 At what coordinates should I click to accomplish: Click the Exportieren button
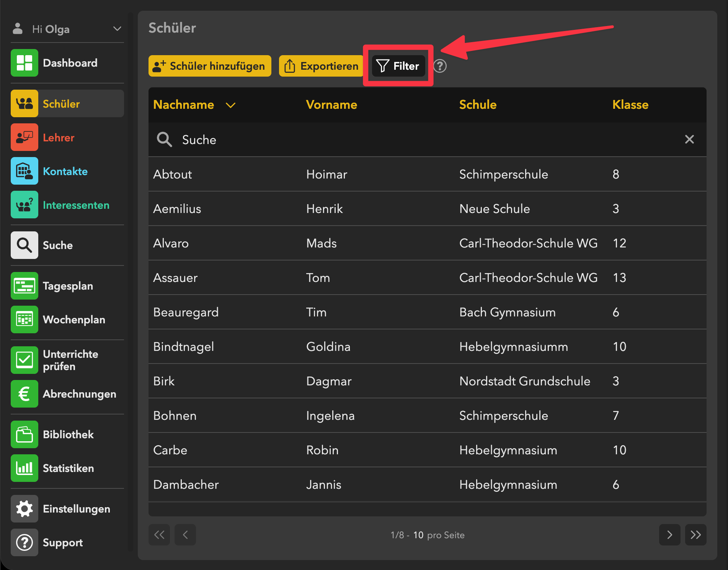coord(322,66)
